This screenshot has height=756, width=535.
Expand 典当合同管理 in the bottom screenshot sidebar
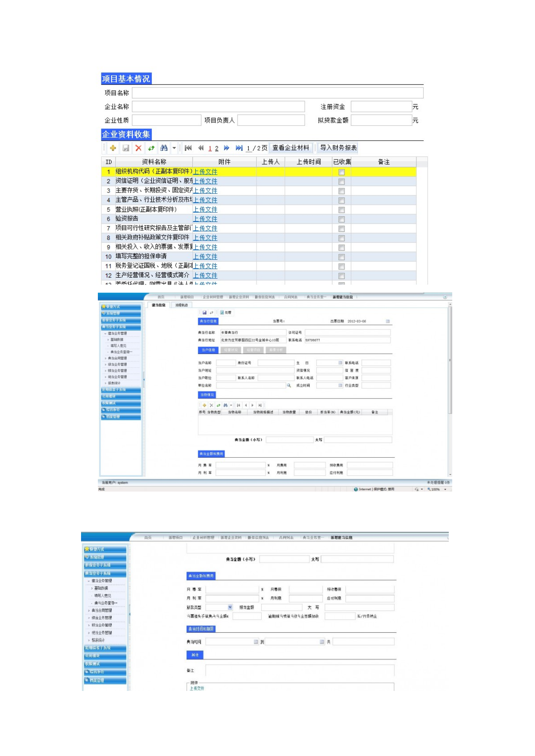tap(89, 610)
